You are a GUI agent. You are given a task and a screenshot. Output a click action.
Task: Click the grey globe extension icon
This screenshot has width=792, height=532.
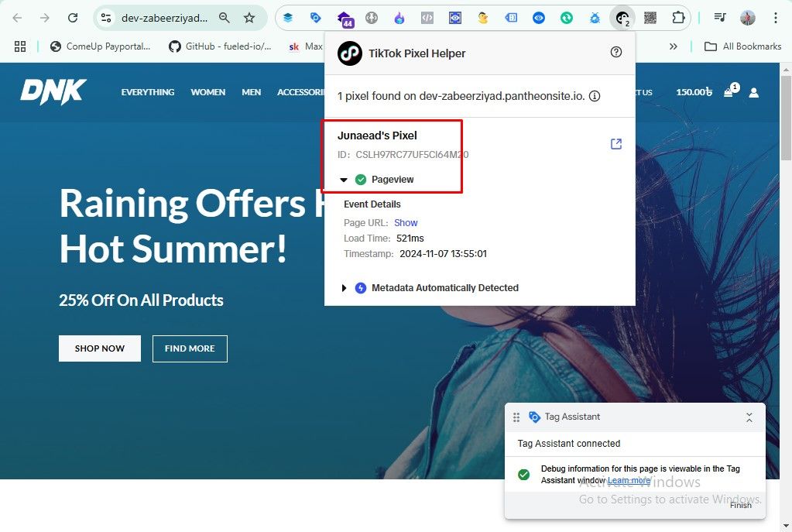(372, 18)
